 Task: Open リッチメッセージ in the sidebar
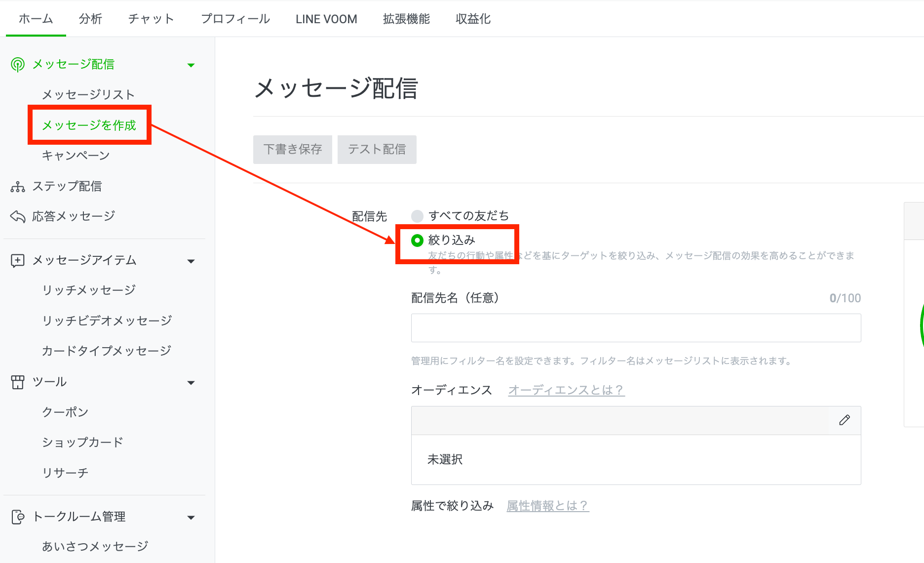(89, 290)
